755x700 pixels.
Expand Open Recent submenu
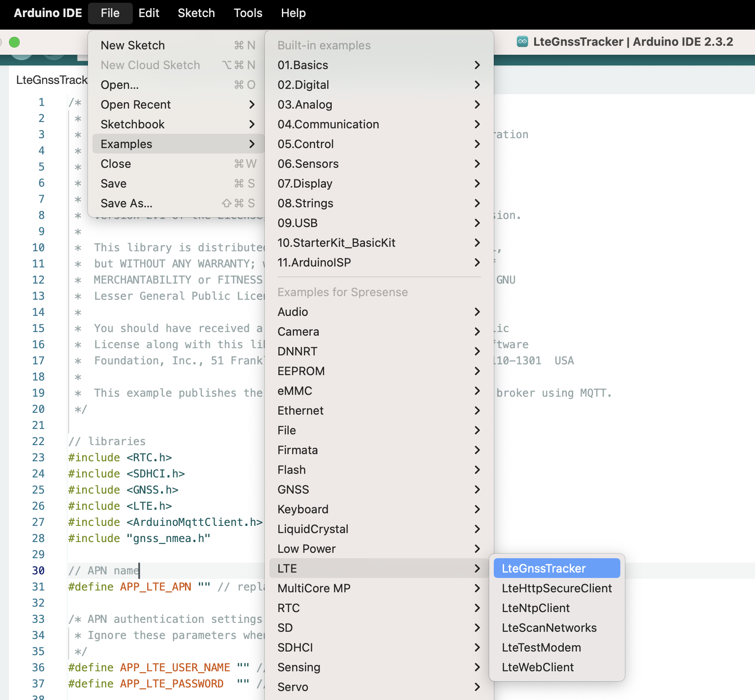click(x=178, y=105)
